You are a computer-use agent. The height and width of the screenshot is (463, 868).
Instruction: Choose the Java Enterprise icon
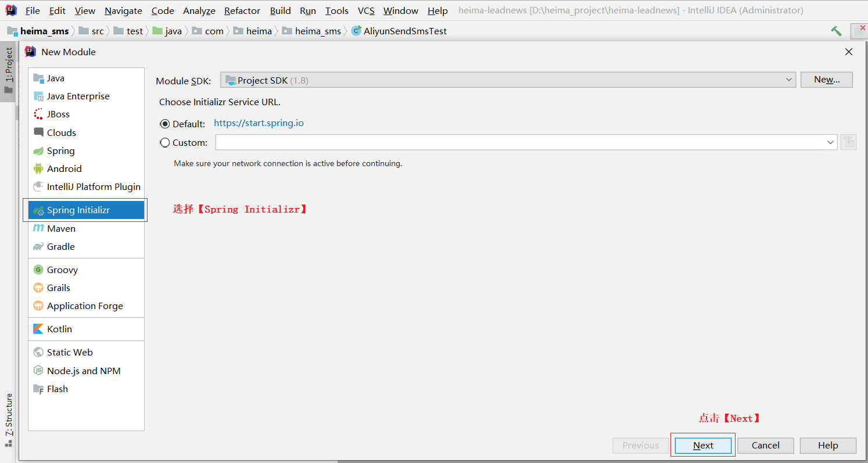[38, 96]
